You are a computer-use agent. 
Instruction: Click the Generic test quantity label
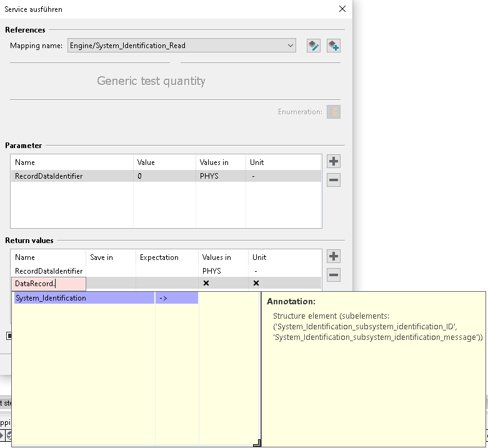(x=151, y=81)
